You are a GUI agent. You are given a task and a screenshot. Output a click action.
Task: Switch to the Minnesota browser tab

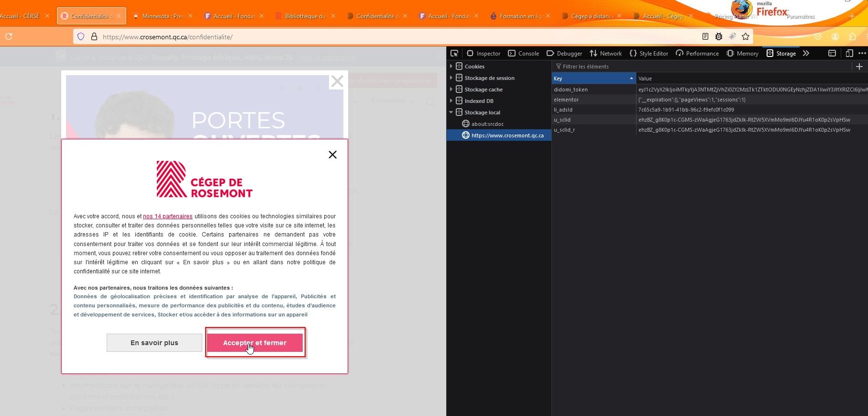(x=163, y=16)
